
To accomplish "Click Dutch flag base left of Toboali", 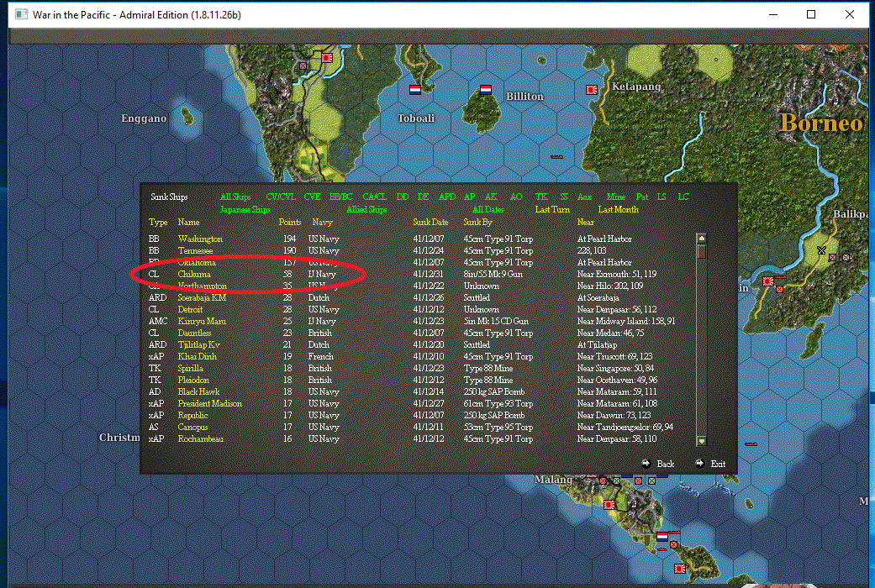I will 415,89.
